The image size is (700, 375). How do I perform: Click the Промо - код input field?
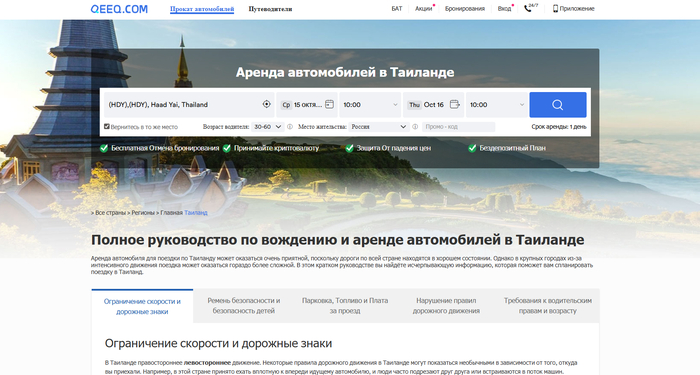(458, 127)
